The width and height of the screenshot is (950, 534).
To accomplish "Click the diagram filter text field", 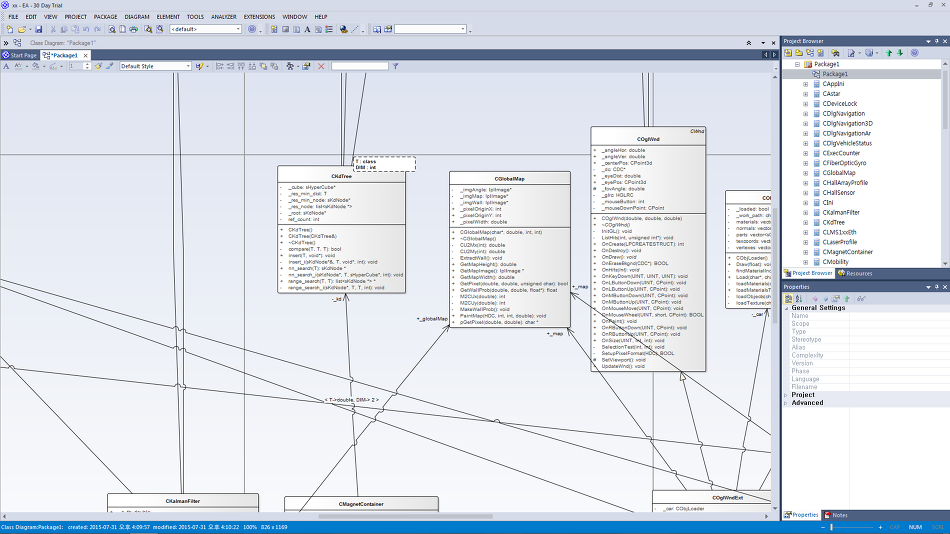I will [360, 66].
